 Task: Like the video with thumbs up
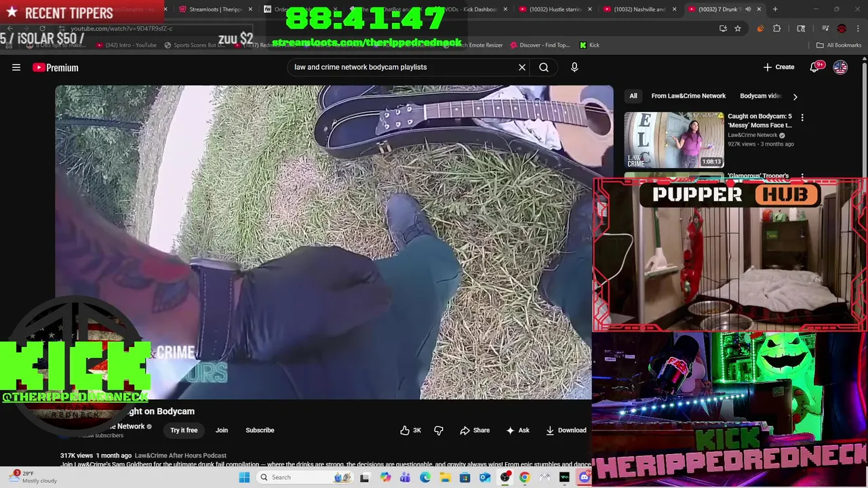[x=410, y=430]
